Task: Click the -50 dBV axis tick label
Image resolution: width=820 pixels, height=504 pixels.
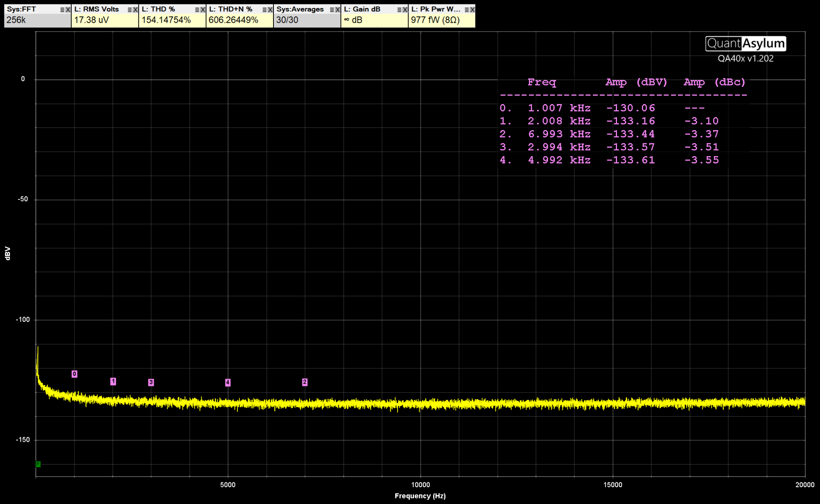Action: (23, 199)
